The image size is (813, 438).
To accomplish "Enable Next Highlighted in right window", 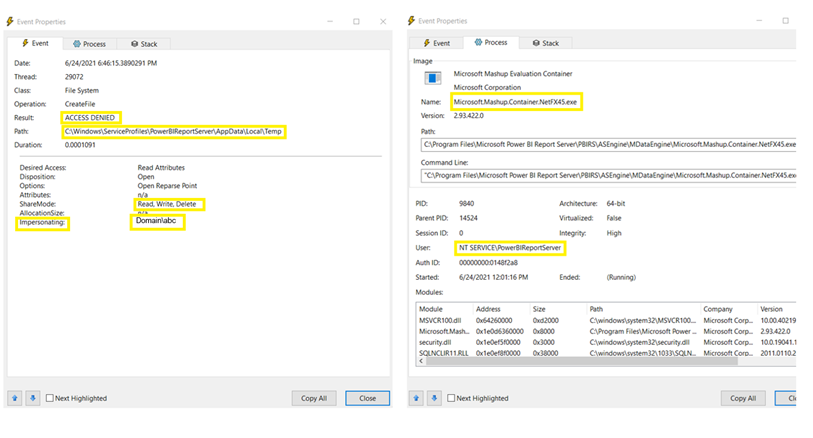I will click(451, 398).
